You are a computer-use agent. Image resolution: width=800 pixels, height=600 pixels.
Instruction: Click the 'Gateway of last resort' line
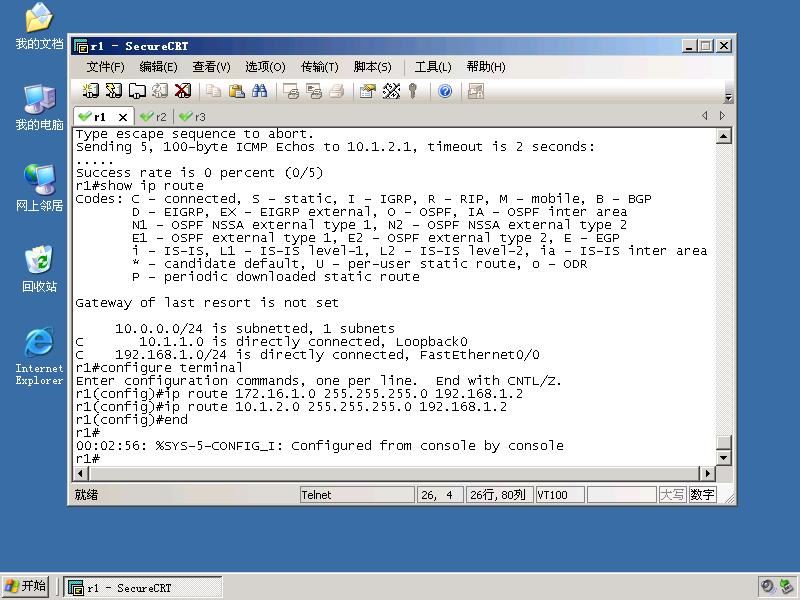(x=207, y=303)
